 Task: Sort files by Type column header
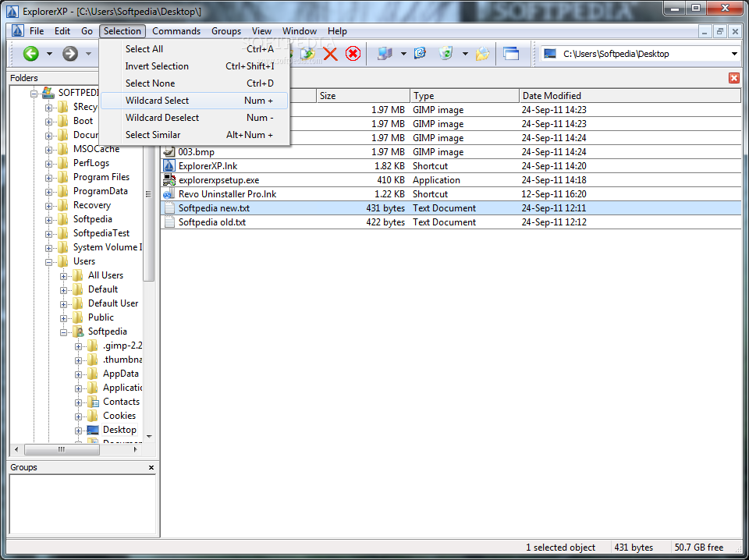[x=464, y=96]
